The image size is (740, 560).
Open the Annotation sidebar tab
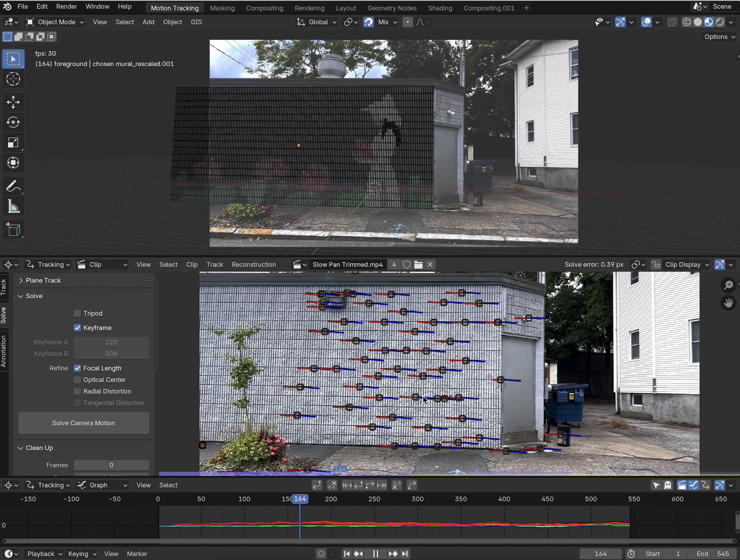[4, 351]
